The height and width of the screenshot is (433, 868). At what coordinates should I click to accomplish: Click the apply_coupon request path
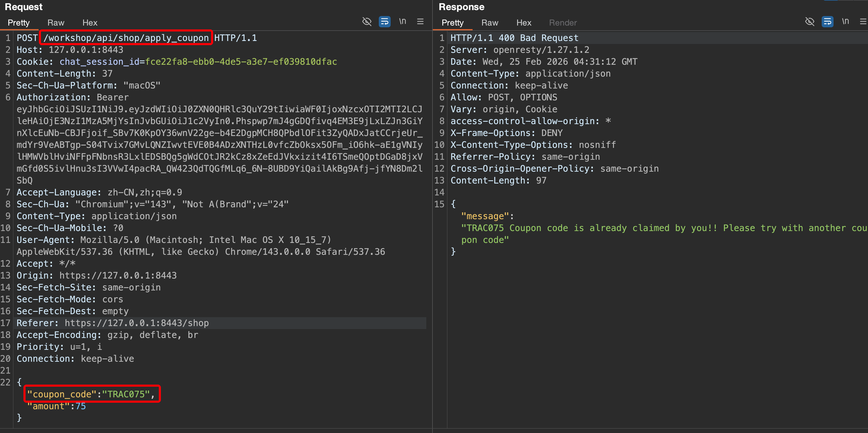pos(126,38)
